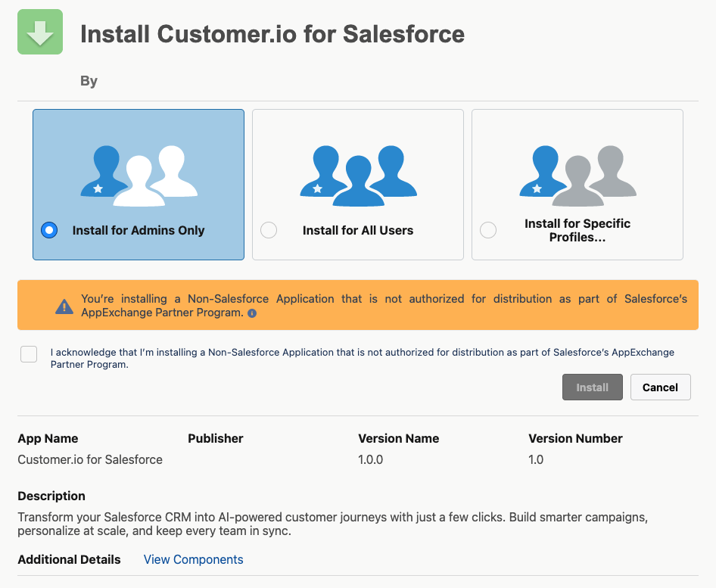Click the Admins Only user group illustration
The width and height of the screenshot is (716, 588).
(x=139, y=176)
